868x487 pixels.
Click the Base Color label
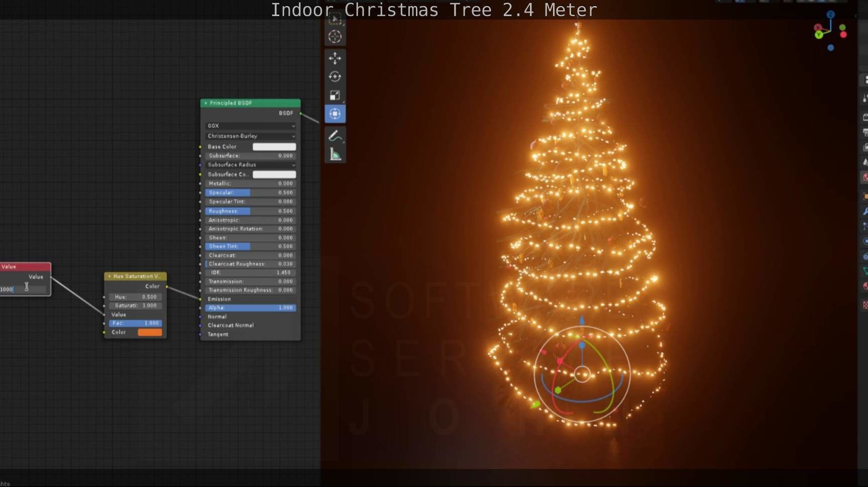222,147
